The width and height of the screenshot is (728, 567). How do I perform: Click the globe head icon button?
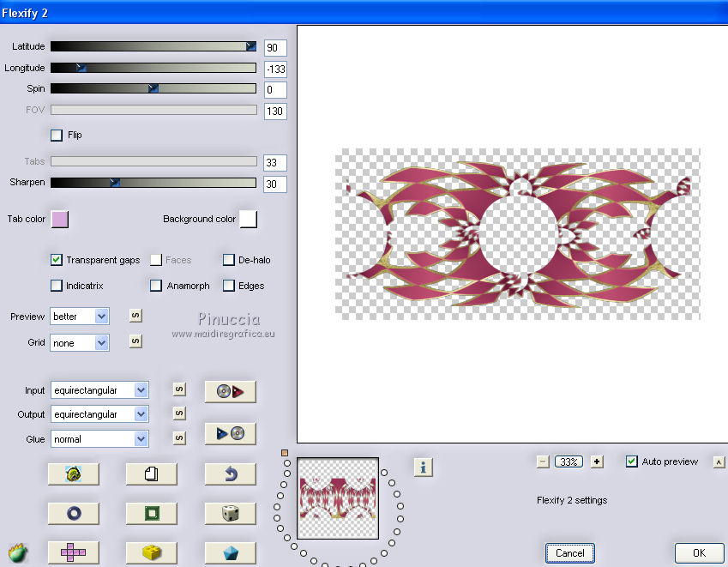pyautogui.click(x=74, y=474)
